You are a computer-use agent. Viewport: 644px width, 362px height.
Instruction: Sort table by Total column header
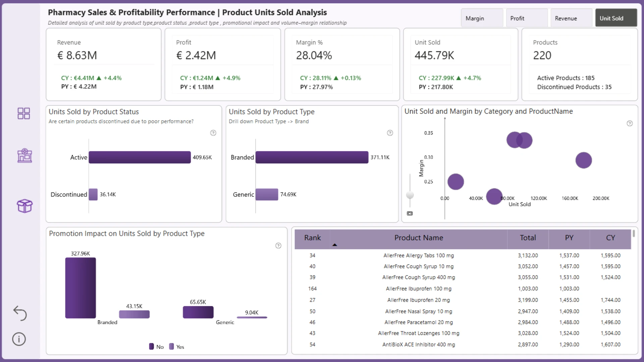528,238
